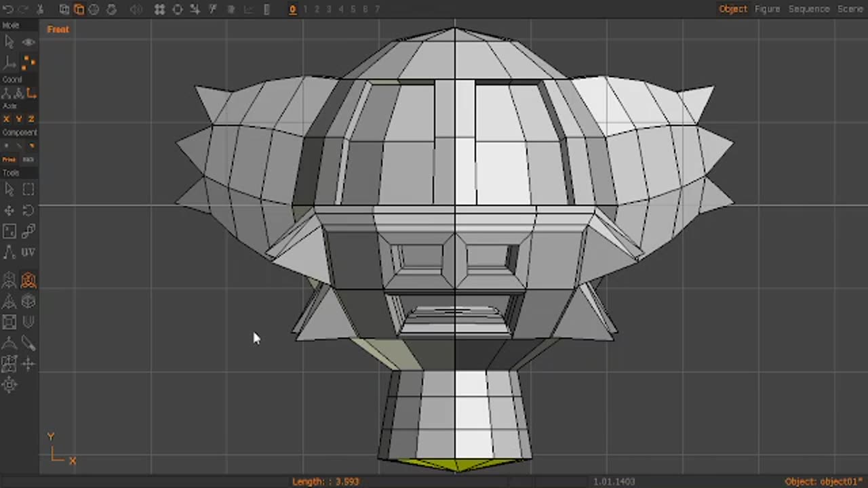Switch to the Object mode tab
868x488 pixels.
point(733,9)
